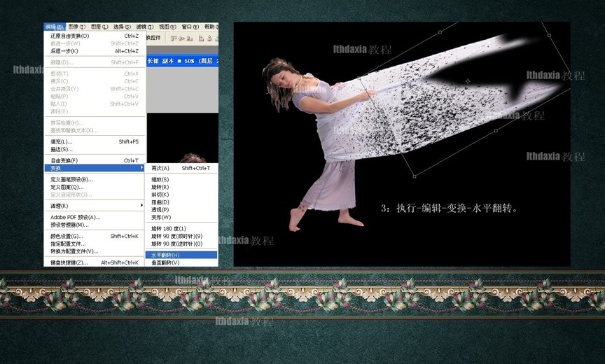
Task: Expand the 清理(R) submenu
Action: pos(95,206)
